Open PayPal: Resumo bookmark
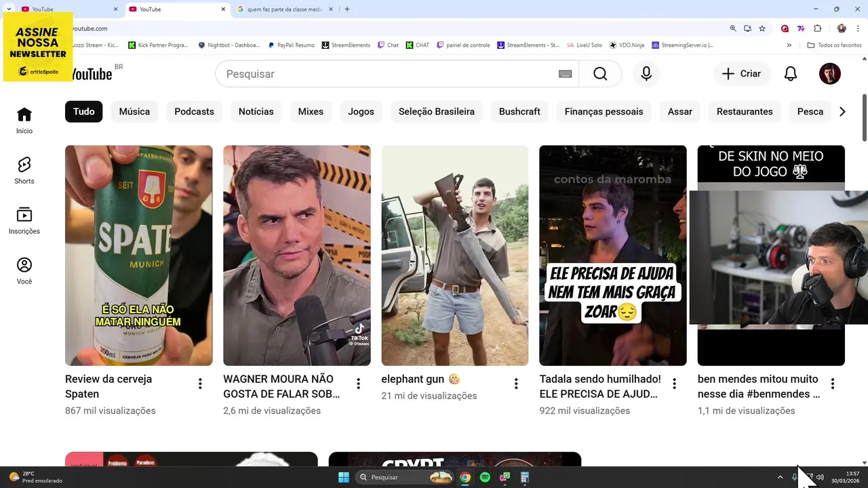Screen dimensions: 868x488 (x=292, y=45)
